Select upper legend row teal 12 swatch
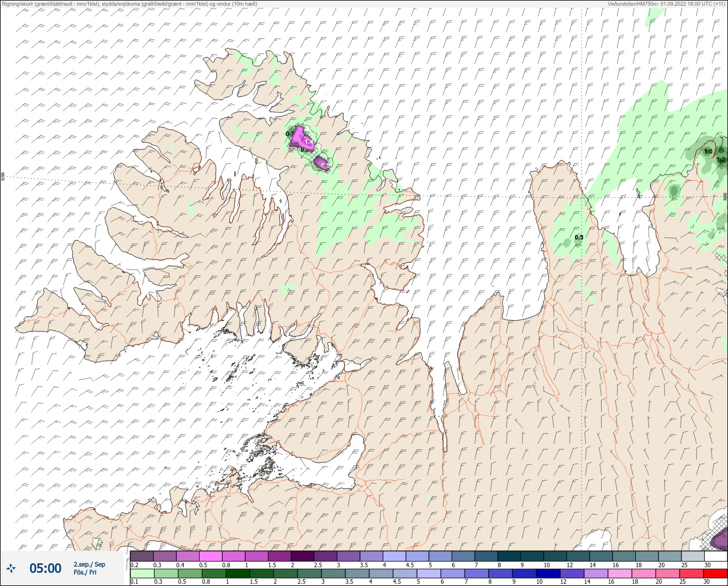 578,556
